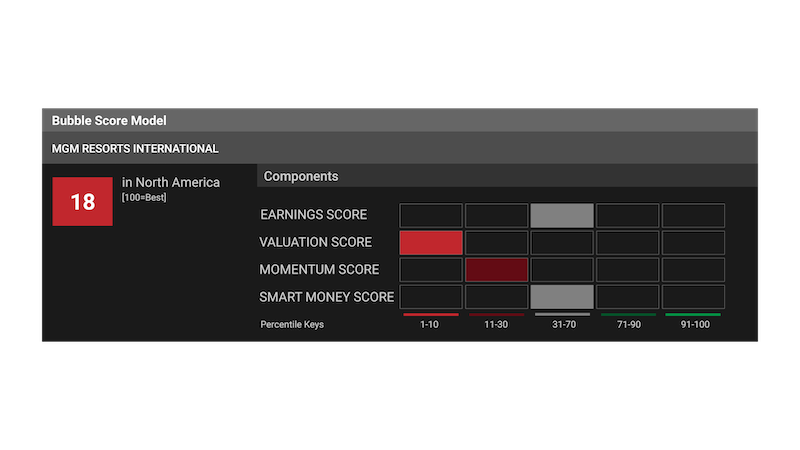This screenshot has height=450, width=800.
Task: Click the 1-10 percentile key
Action: coord(429,324)
